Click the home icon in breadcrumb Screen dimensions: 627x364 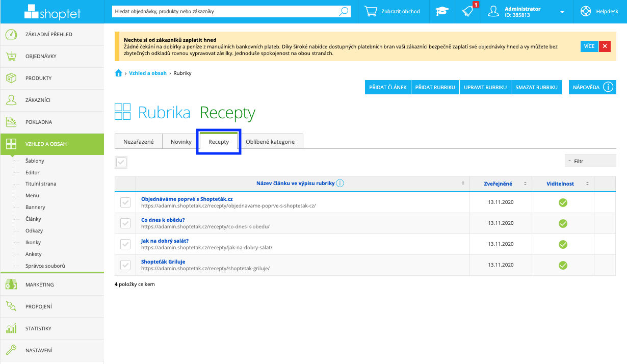point(119,73)
